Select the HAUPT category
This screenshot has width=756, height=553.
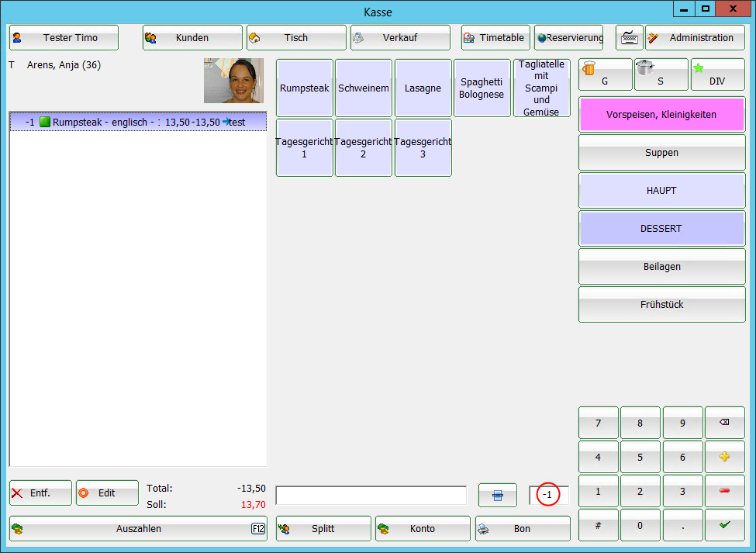[x=661, y=191]
